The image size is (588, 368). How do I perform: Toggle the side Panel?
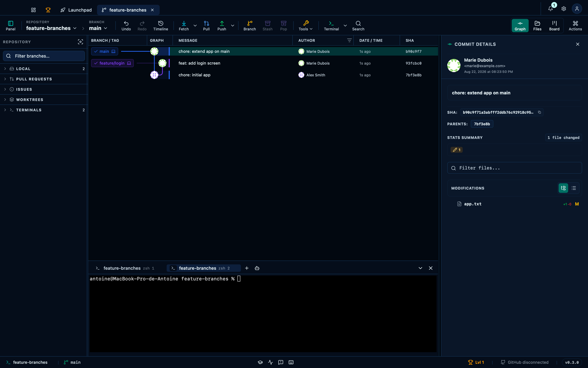coord(10,26)
